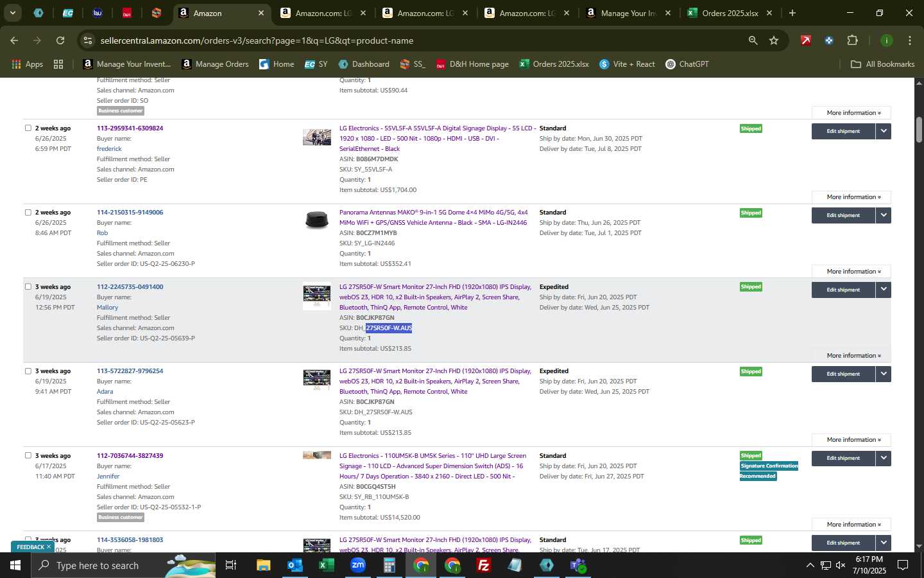Reload the page with the refresh icon

point(60,40)
